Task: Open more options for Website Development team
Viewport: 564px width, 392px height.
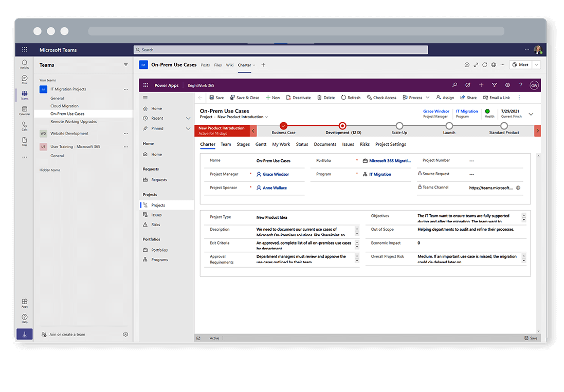Action: tap(125, 133)
